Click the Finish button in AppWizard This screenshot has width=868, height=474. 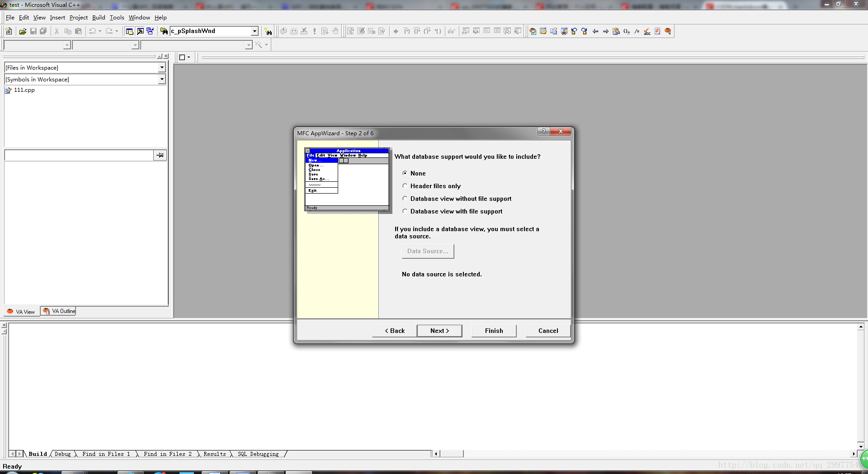(x=494, y=331)
